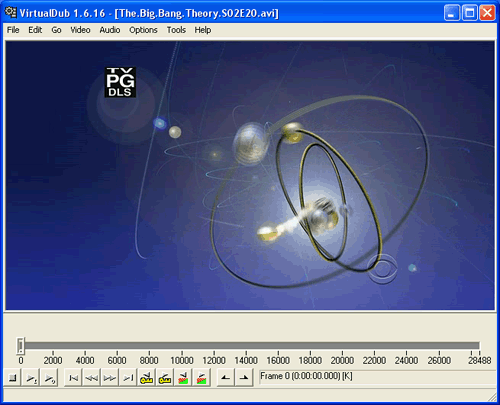Image resolution: width=500 pixels, height=405 pixels.
Task: Open the Audio menu
Action: tap(110, 30)
